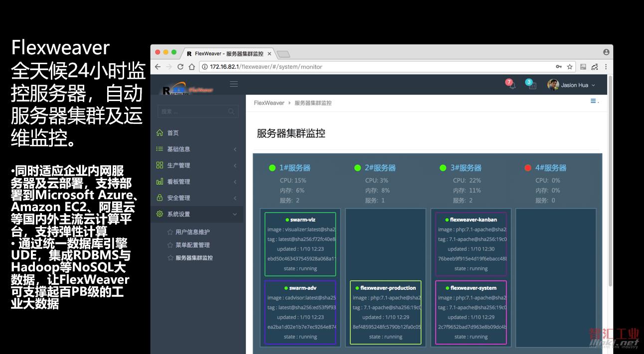This screenshot has height=354, width=644.
Task: Click the sidebar search field
Action: 198,112
